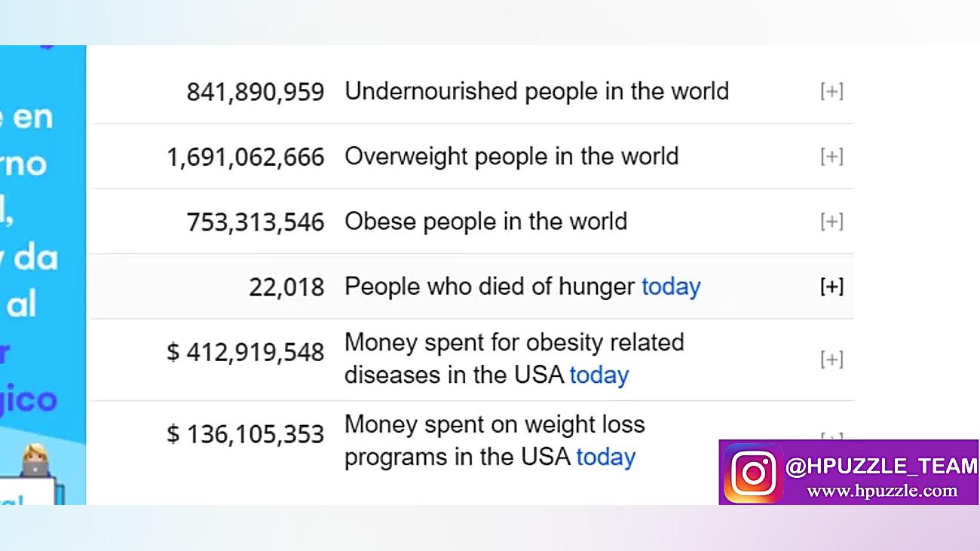980x551 pixels.
Task: Expand the People who died of hunger row
Action: [831, 287]
